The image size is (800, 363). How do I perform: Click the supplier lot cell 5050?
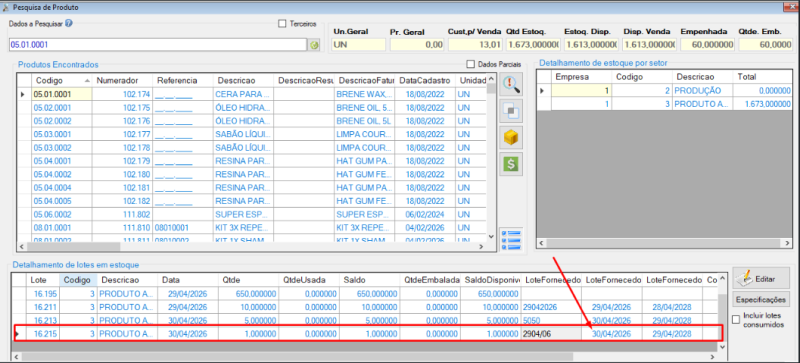551,320
